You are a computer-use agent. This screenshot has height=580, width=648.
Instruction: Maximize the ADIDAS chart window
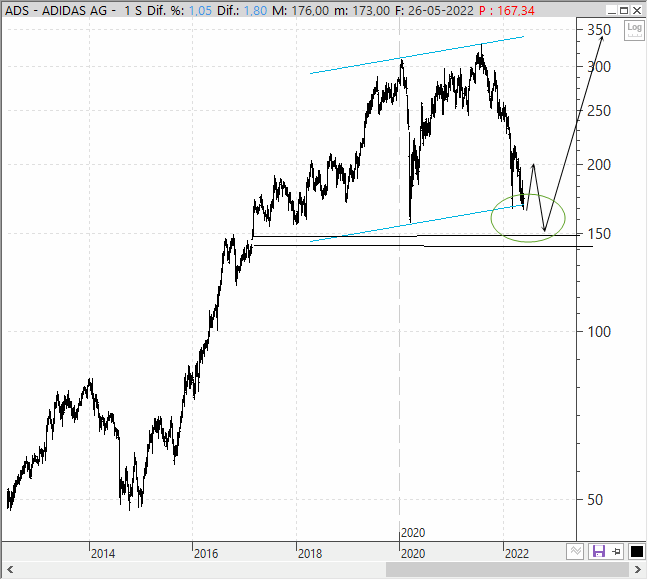point(624,10)
